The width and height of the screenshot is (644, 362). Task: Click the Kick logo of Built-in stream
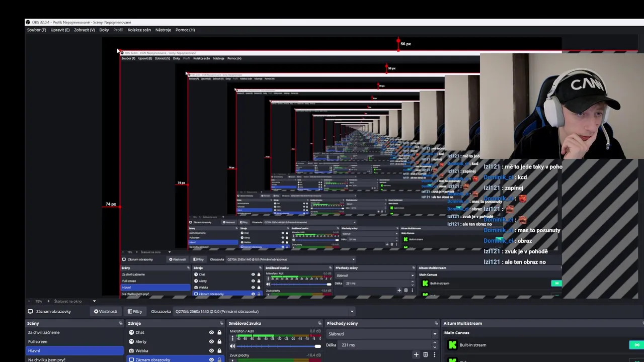point(452,345)
